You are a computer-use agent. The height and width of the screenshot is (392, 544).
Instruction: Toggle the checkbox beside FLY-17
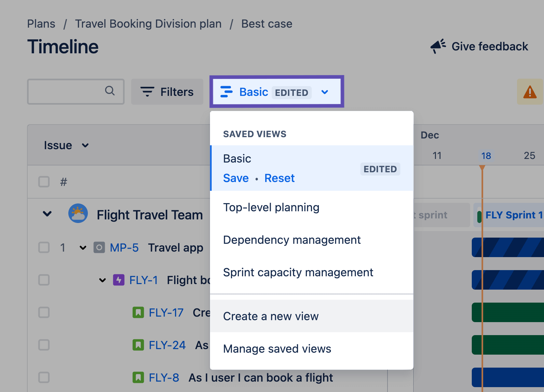(x=44, y=312)
